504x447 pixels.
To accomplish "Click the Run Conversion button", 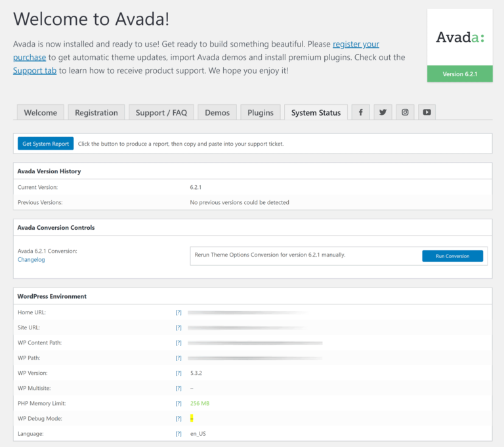I will tap(453, 256).
